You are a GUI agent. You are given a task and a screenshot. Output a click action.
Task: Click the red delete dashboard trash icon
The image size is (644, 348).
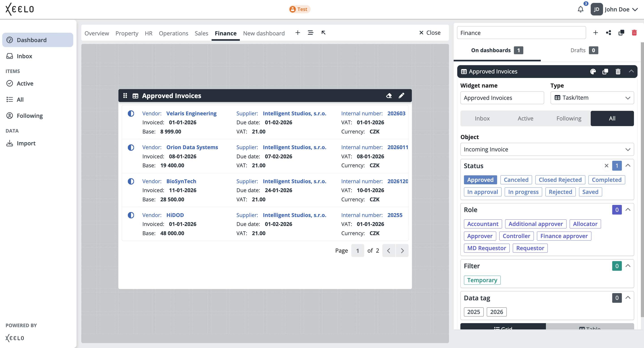[x=634, y=33]
